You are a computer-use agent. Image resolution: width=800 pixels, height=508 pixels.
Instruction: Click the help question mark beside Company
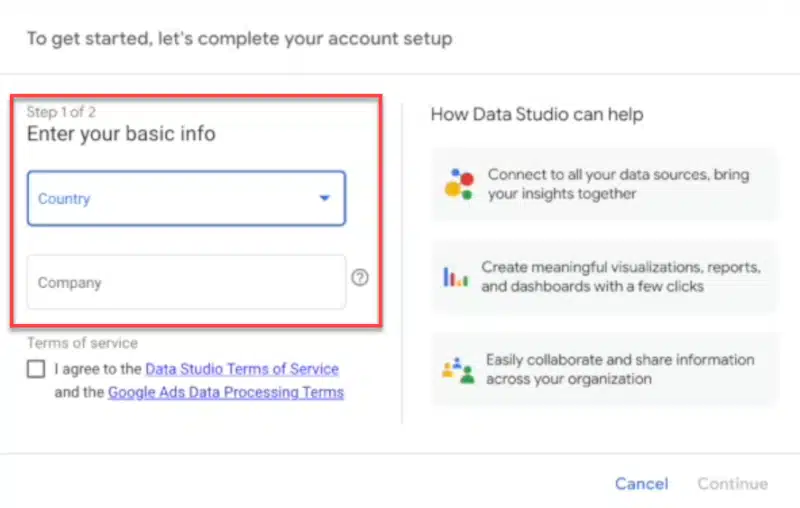pos(360,278)
